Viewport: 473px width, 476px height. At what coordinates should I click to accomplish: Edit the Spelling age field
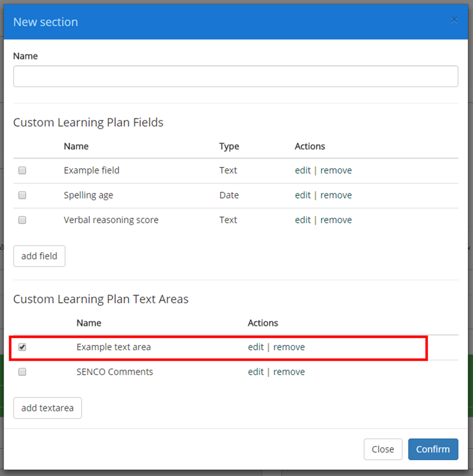click(x=303, y=195)
